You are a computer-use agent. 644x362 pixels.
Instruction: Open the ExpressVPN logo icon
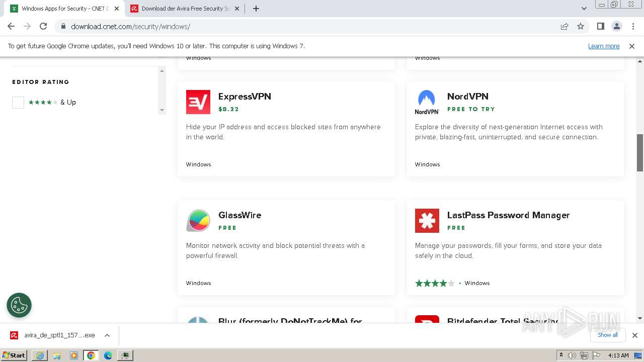click(198, 102)
